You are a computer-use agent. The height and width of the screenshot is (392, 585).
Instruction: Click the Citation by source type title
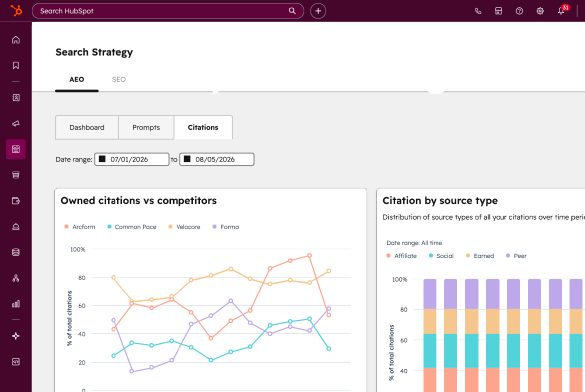click(440, 201)
